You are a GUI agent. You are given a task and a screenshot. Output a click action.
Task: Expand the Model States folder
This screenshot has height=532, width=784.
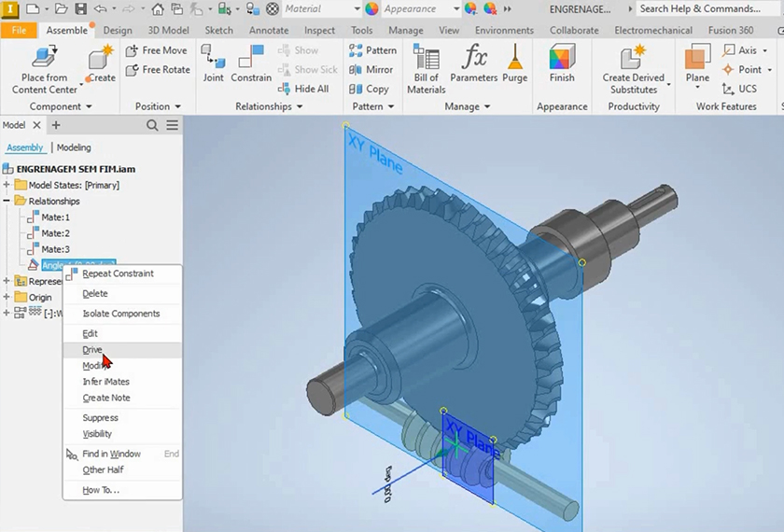click(7, 185)
